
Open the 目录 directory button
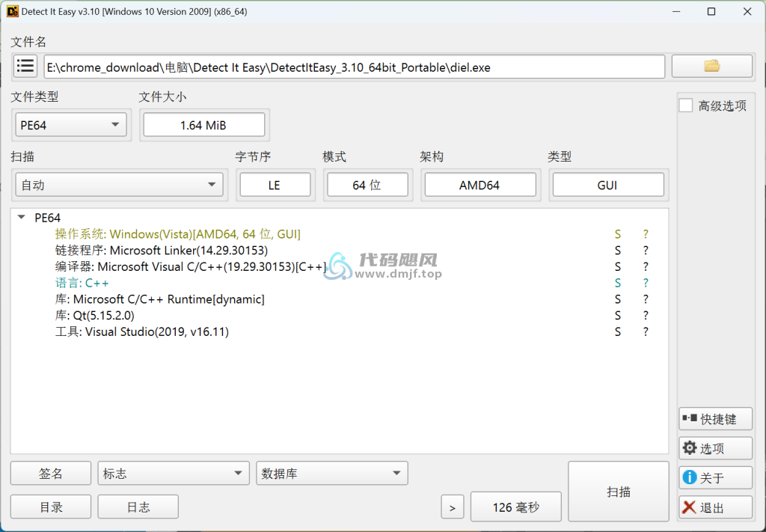(x=51, y=507)
